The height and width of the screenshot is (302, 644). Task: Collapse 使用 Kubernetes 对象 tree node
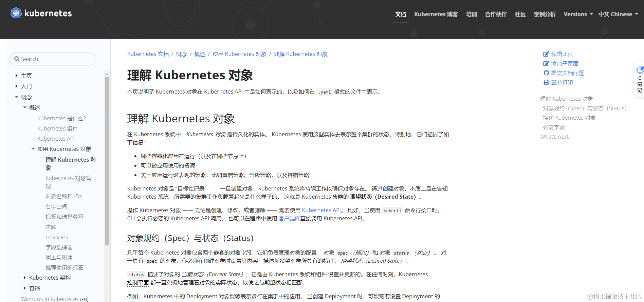[x=33, y=149]
